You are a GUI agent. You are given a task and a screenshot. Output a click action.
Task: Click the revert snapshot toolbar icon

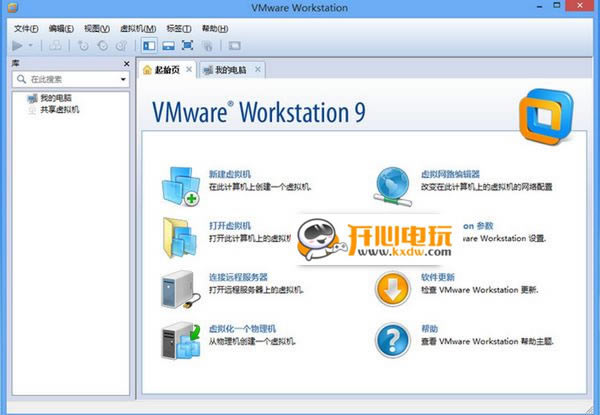pos(103,46)
